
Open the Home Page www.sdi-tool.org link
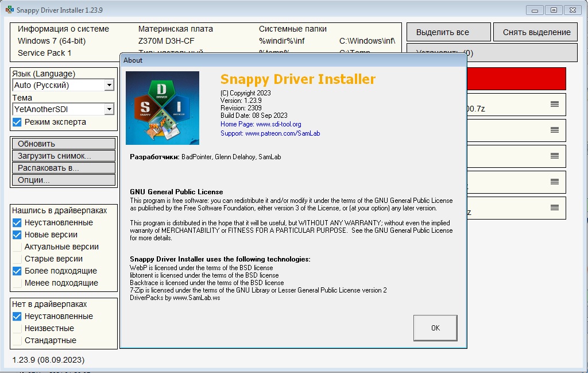click(261, 124)
